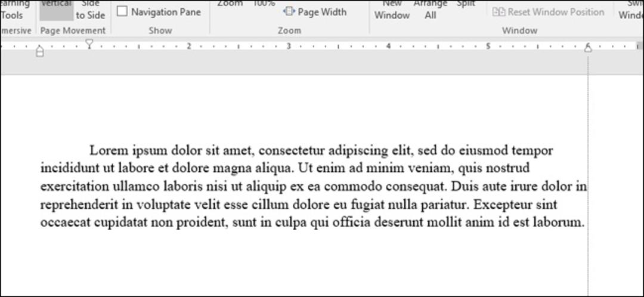Click the Hanging Indent marker on ruler
644x297 pixels.
coord(39,48)
